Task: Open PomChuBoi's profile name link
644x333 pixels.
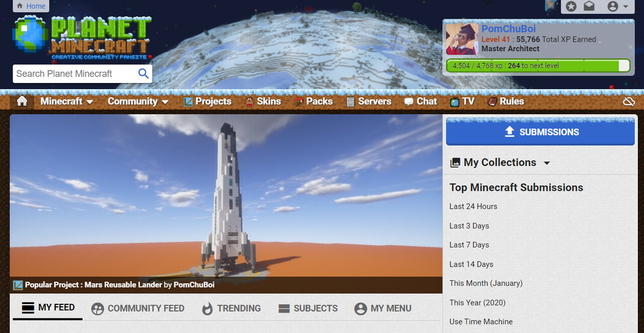Action: pos(508,29)
